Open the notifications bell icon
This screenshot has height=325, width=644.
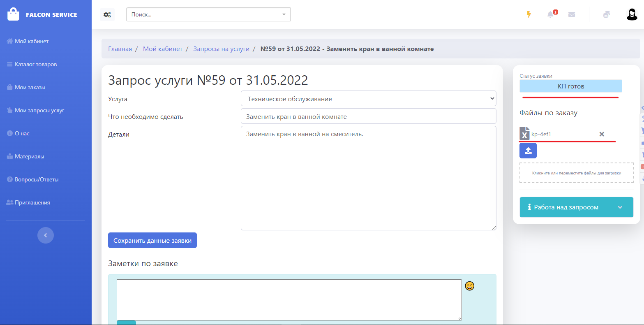(x=550, y=14)
